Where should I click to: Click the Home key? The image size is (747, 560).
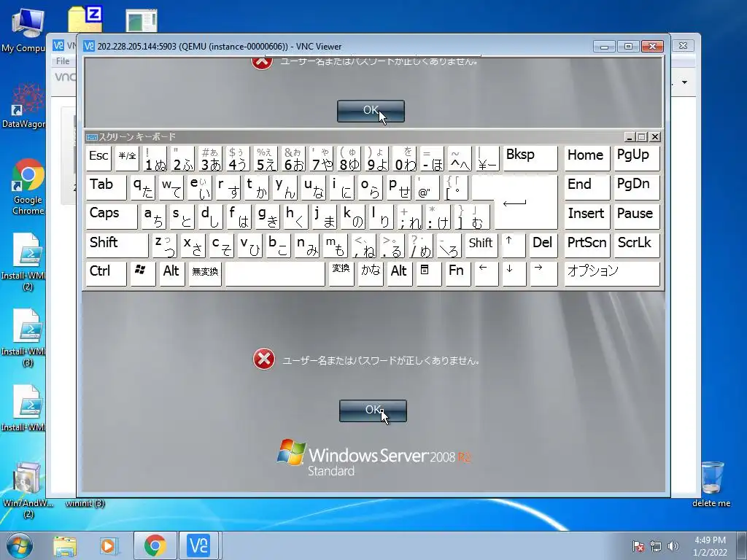[x=587, y=158]
